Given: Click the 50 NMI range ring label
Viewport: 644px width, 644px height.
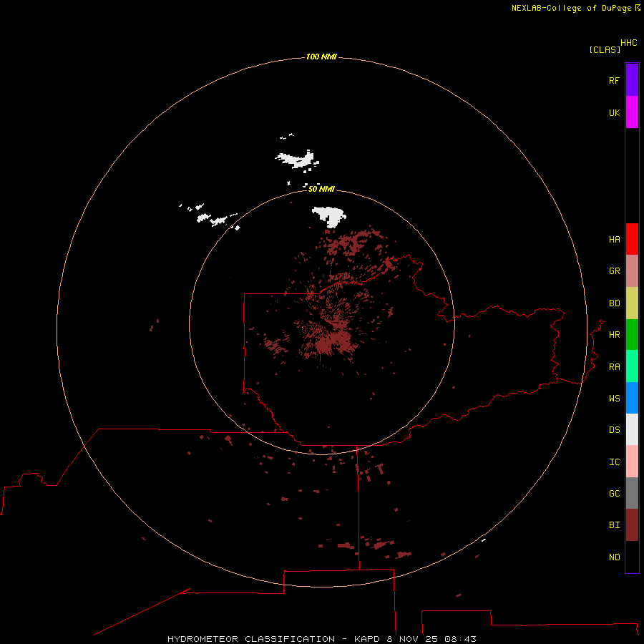Looking at the screenshot, I should (x=321, y=189).
